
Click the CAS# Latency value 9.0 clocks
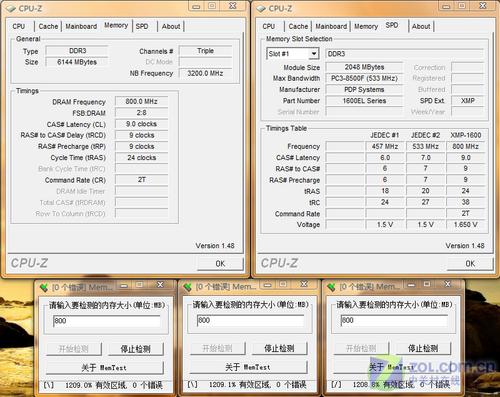click(x=141, y=124)
